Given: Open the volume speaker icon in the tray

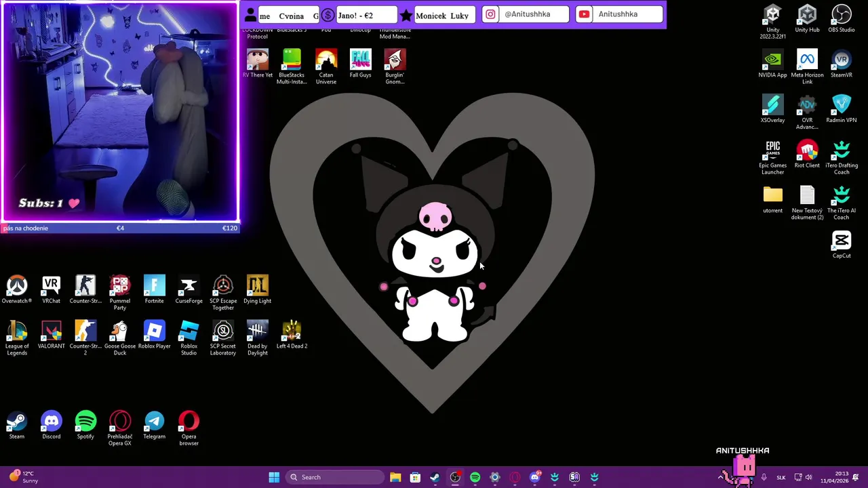Looking at the screenshot, I should (808, 477).
